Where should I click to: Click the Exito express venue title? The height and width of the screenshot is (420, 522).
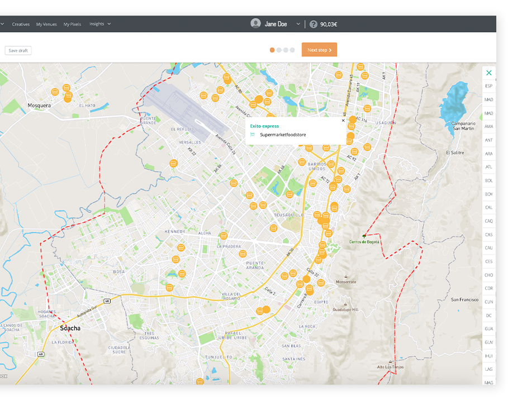coord(264,126)
